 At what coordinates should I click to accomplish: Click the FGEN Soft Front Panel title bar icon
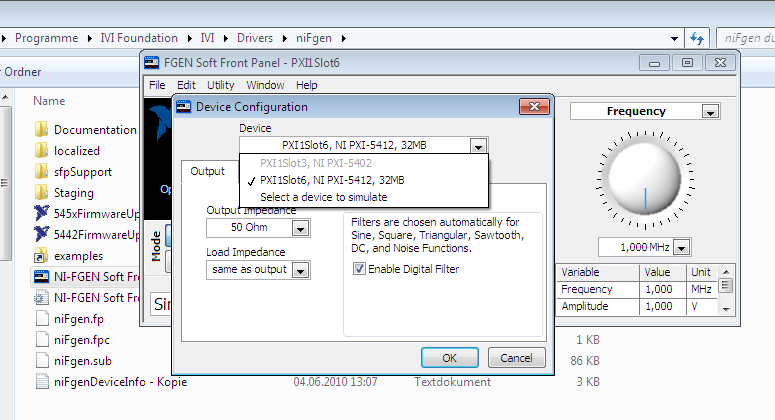[x=151, y=63]
